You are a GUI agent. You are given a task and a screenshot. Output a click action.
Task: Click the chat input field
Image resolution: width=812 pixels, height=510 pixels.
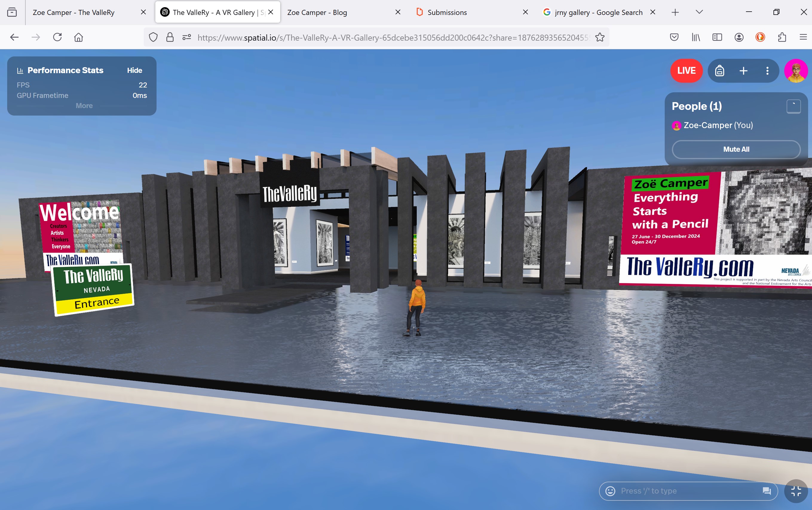688,491
